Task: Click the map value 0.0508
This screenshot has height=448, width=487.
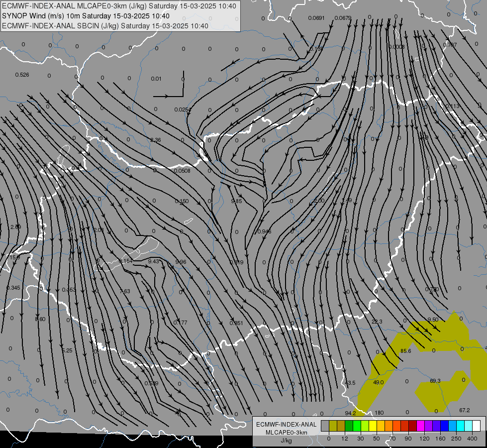Action: coord(182,171)
